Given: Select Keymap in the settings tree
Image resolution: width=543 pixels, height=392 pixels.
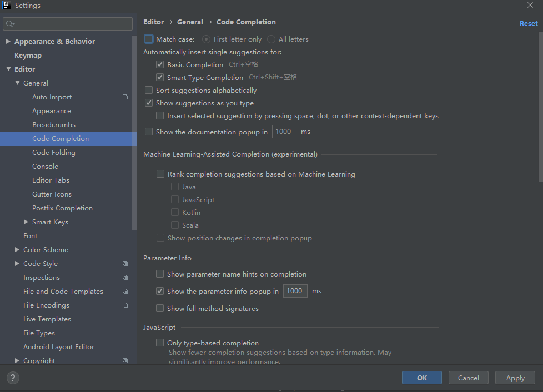Looking at the screenshot, I should pyautogui.click(x=28, y=56).
